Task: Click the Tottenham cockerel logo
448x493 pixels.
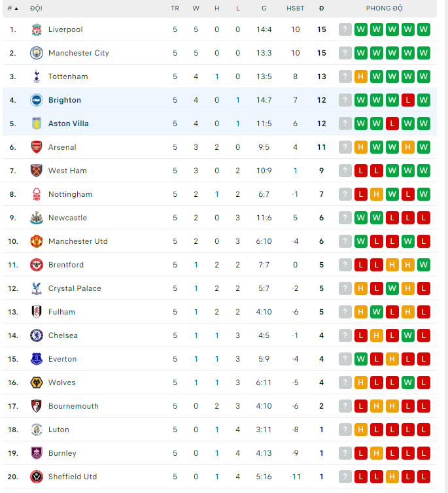Action: coord(37,76)
